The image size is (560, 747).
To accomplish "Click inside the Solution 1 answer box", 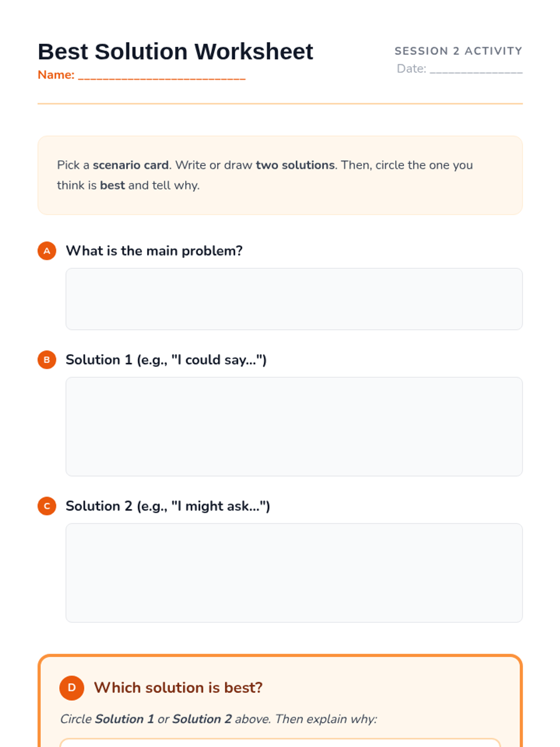I will pos(294,426).
